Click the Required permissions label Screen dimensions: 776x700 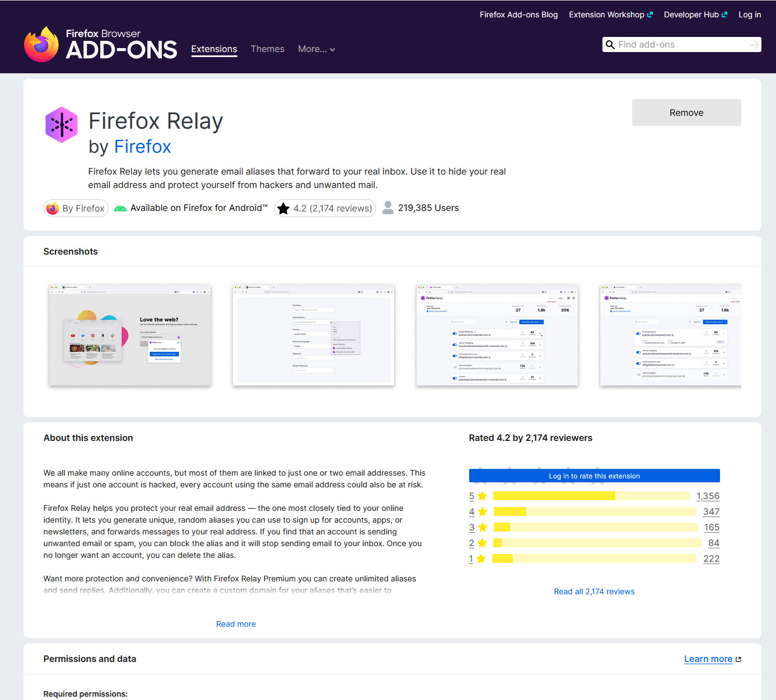[85, 694]
